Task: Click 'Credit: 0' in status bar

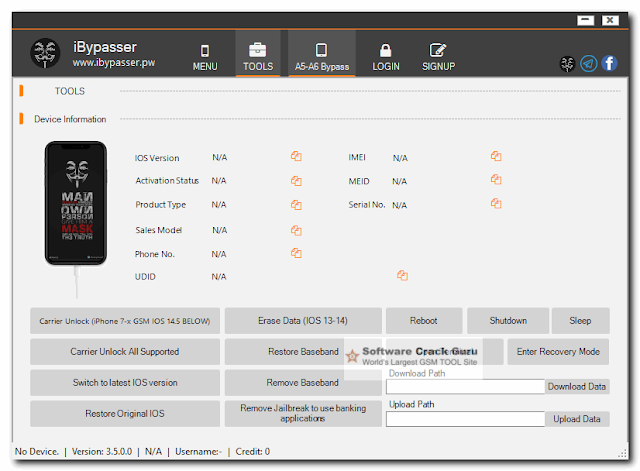Action: coord(253,451)
